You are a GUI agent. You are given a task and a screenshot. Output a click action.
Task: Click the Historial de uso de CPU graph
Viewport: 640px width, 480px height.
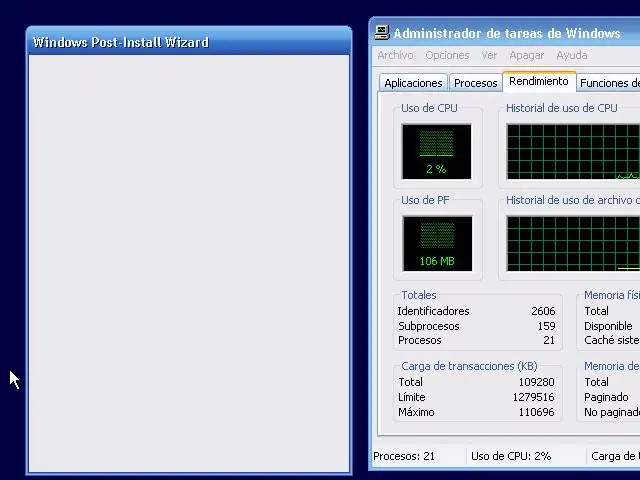click(x=573, y=151)
